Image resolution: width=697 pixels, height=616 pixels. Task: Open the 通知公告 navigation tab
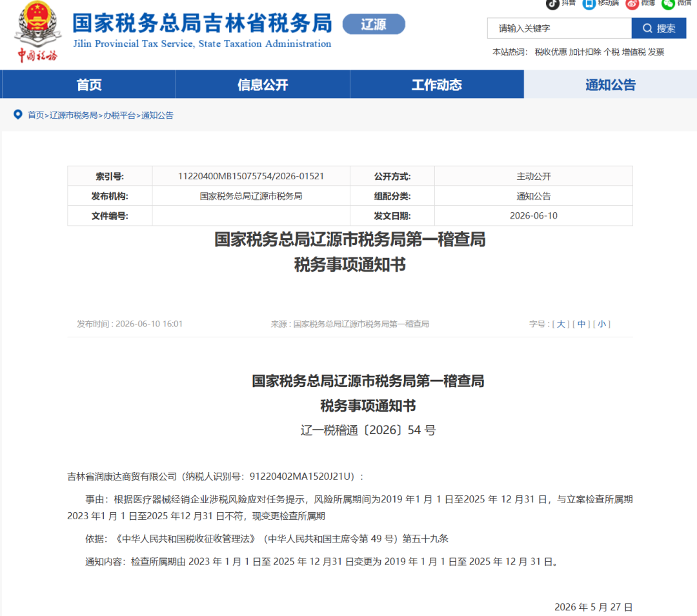point(611,84)
